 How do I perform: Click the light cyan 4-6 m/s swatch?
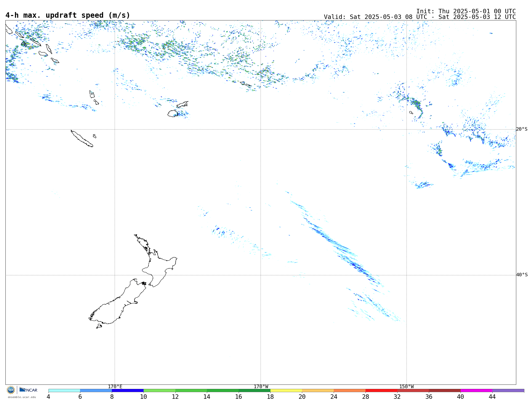64,391
